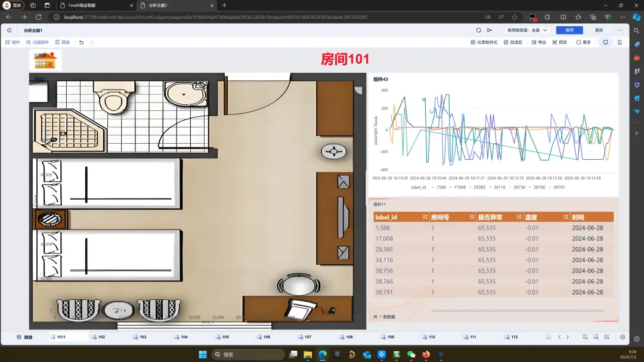The height and width of the screenshot is (362, 644).
Task: Click the 更新 update button
Action: [x=599, y=30]
